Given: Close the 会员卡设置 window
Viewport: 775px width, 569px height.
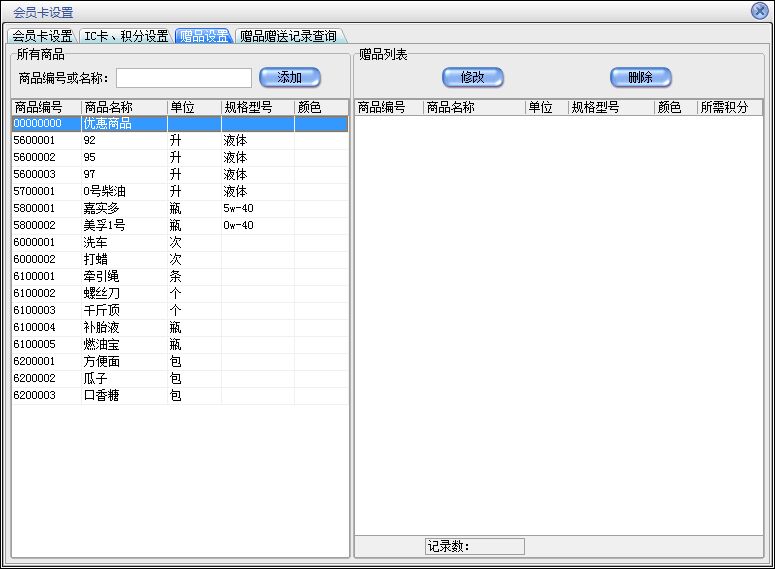Looking at the screenshot, I should pyautogui.click(x=759, y=11).
